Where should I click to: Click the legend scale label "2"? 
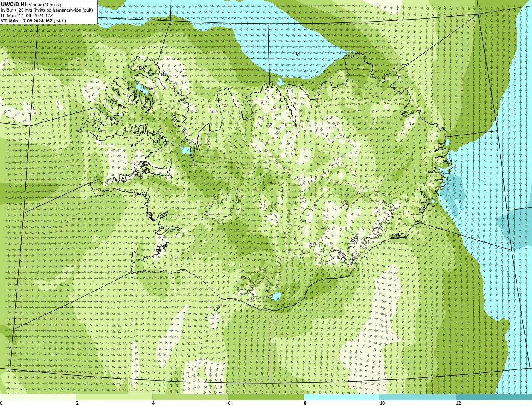(77, 403)
